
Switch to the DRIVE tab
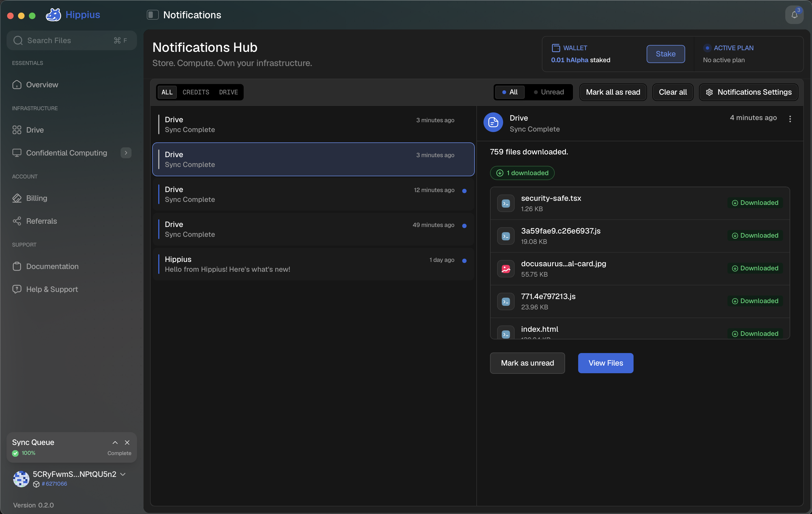pyautogui.click(x=228, y=92)
